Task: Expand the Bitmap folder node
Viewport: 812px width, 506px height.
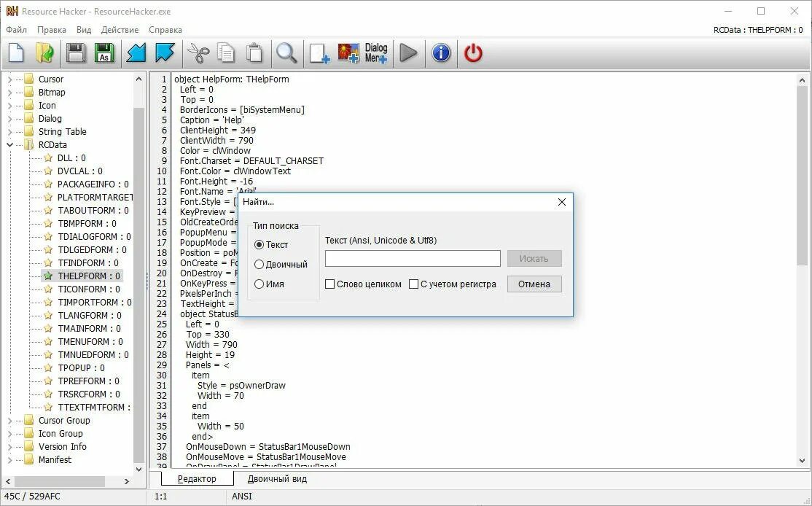Action: 9,92
